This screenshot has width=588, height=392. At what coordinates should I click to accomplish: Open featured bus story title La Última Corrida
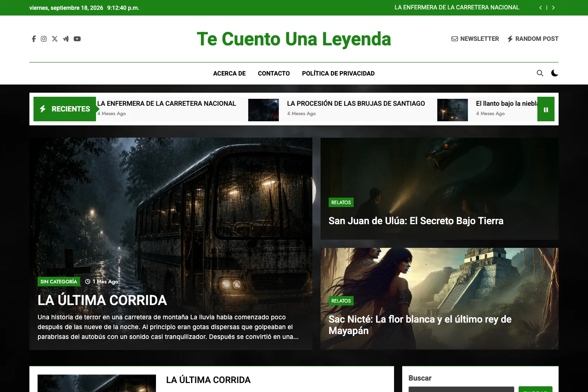102,301
